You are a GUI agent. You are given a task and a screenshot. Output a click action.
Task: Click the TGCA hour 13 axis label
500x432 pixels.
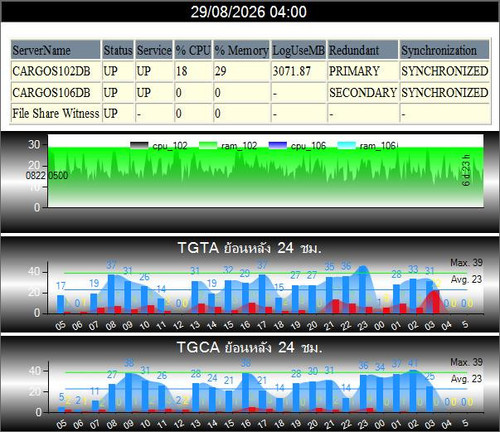click(196, 424)
